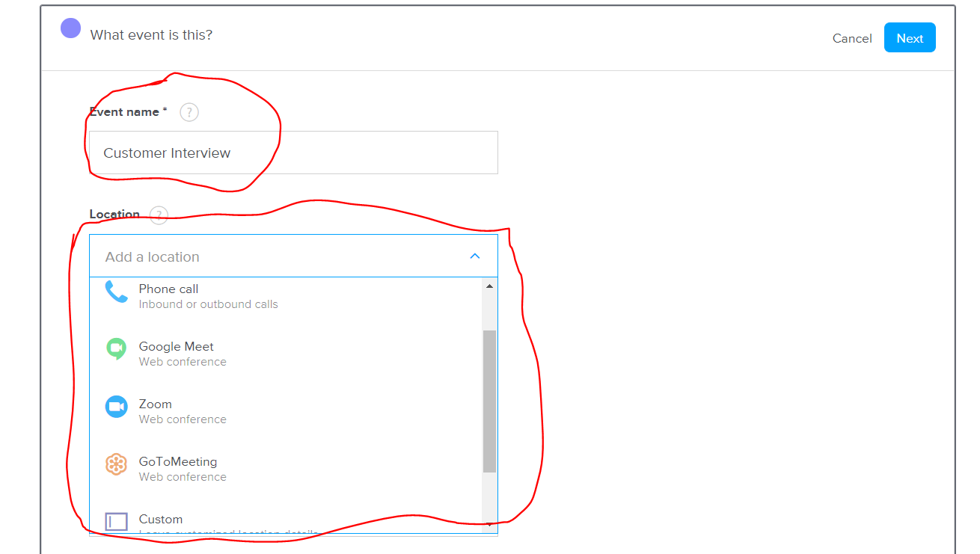Click the Add a location field

click(293, 256)
